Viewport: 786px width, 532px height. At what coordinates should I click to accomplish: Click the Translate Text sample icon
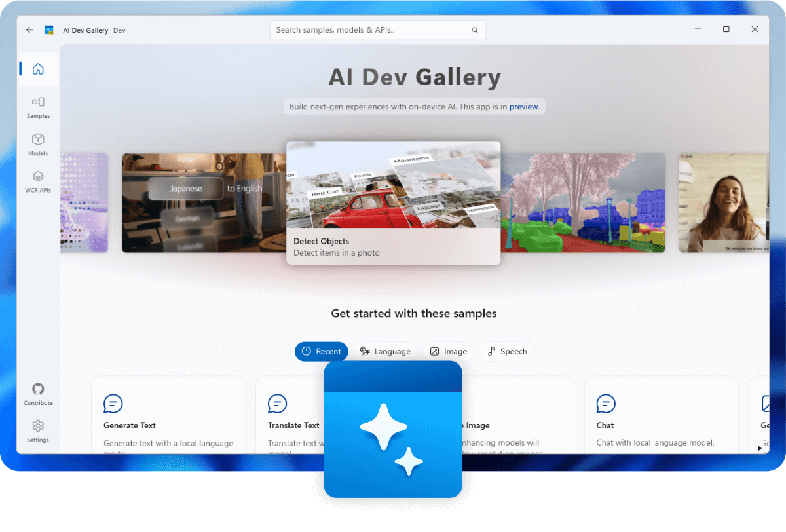(x=277, y=404)
